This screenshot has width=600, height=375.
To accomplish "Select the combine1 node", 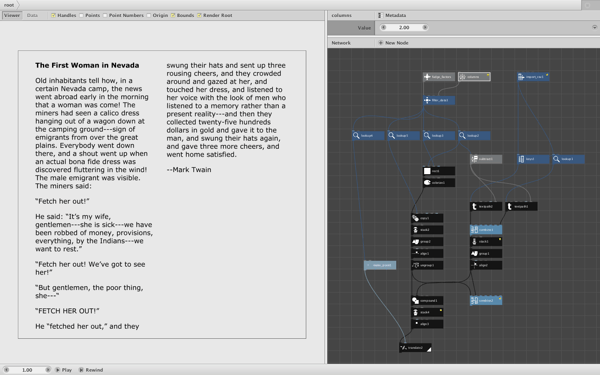I will pyautogui.click(x=486, y=230).
